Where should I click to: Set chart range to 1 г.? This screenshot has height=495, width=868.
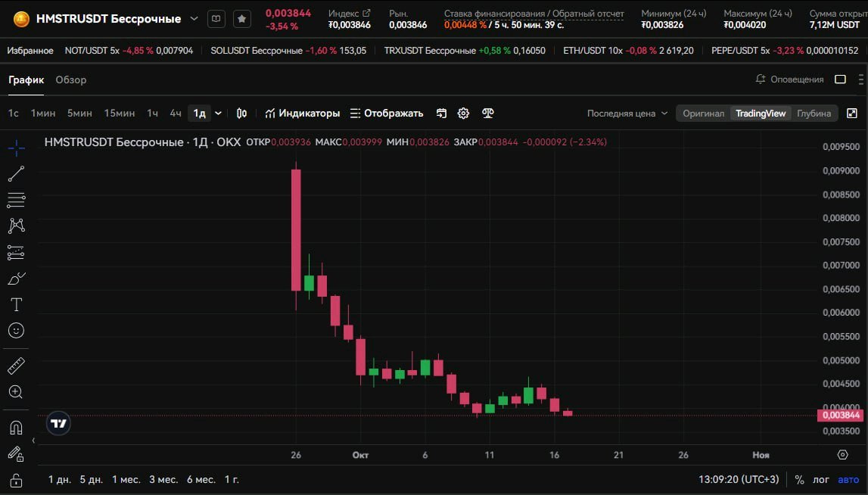coord(232,480)
